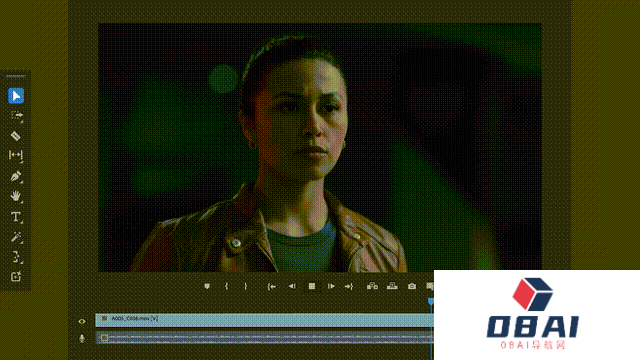Step back one frame
This screenshot has width=640, height=360.
292,287
